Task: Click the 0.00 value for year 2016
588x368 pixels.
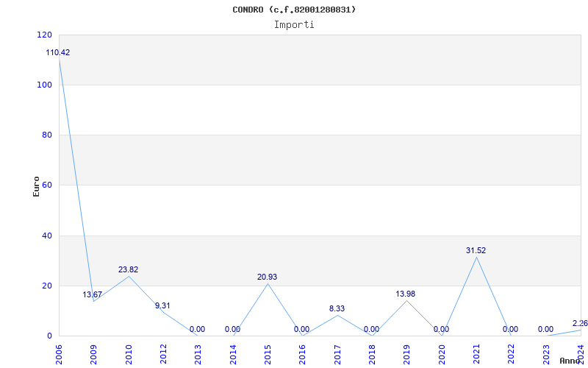Action: coord(301,329)
